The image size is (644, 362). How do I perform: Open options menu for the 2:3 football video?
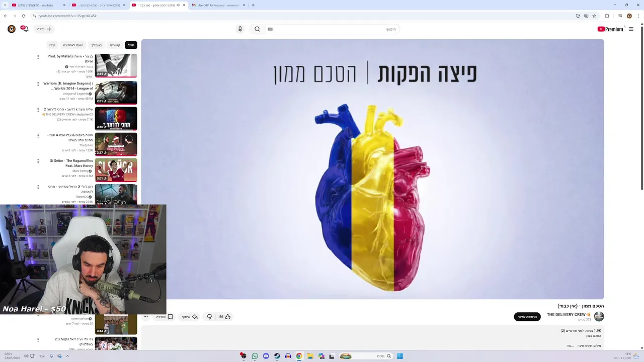[x=38, y=340]
